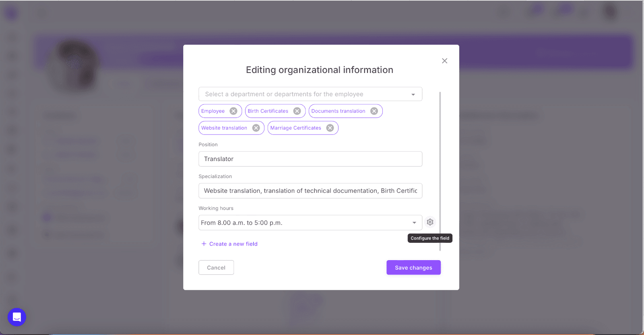Save changes to organizational information
Screen dimensions: 644x335
tap(413, 268)
